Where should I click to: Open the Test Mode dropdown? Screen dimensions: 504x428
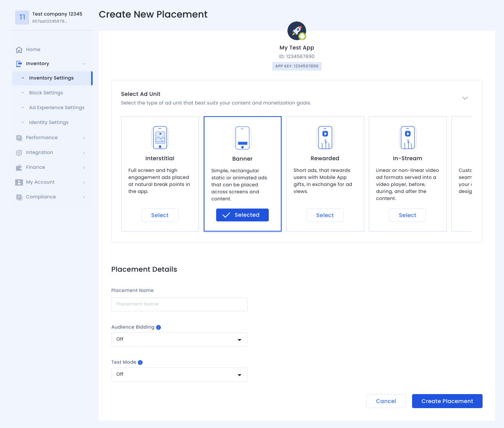click(x=179, y=375)
